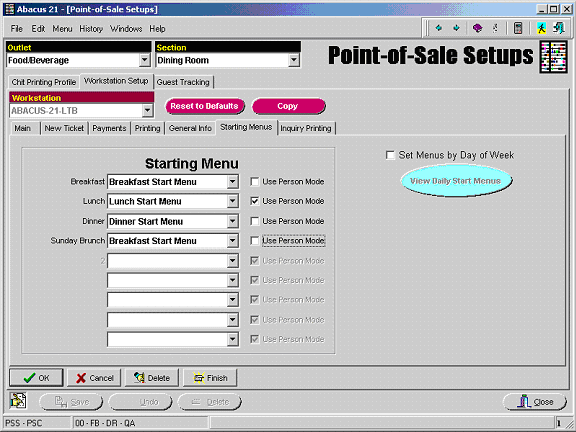576x432 pixels.
Task: Open the Section Dining Room dropdown
Action: [294, 60]
